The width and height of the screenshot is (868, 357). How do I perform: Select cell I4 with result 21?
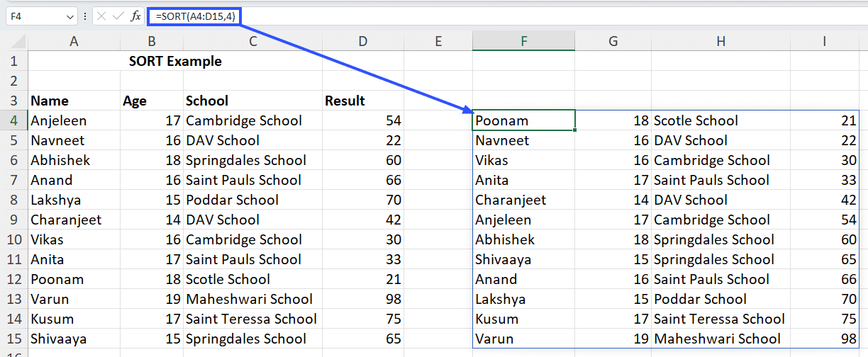tap(825, 120)
